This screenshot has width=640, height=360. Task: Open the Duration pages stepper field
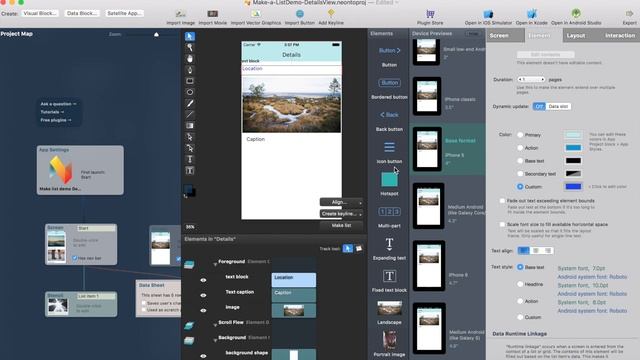click(x=531, y=79)
